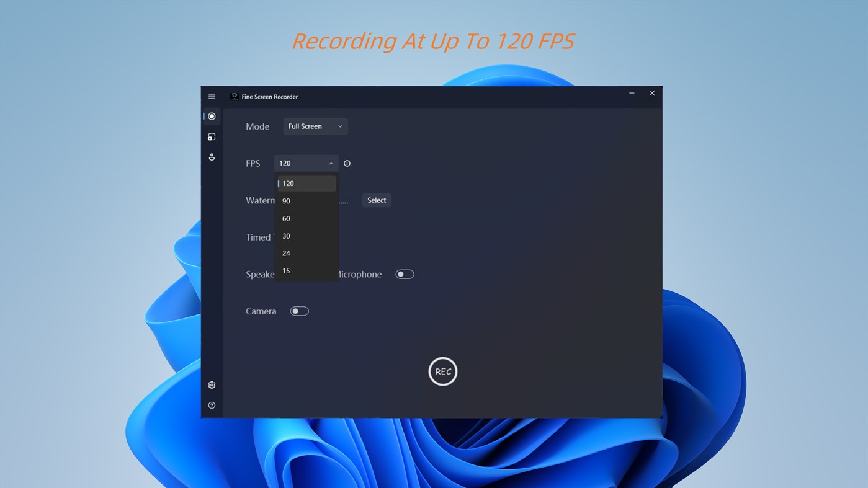Click the user account icon in the sidebar

pos(211,156)
